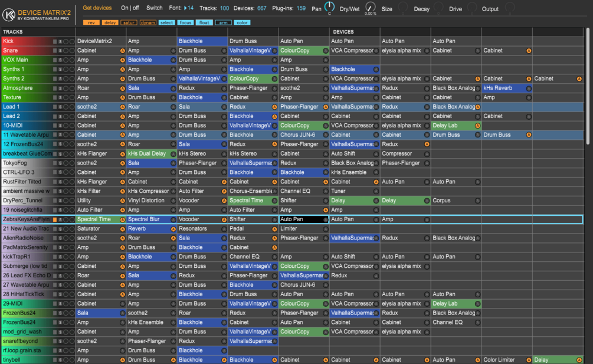Toggle the A badge on VOX Main's Blackhole

click(173, 60)
